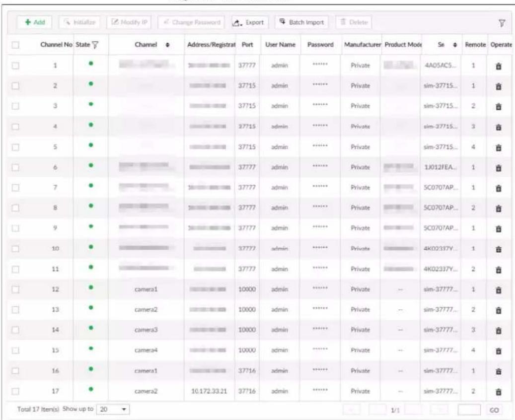This screenshot has height=420, width=515.
Task: Click the Manufacturer column header
Action: click(362, 45)
